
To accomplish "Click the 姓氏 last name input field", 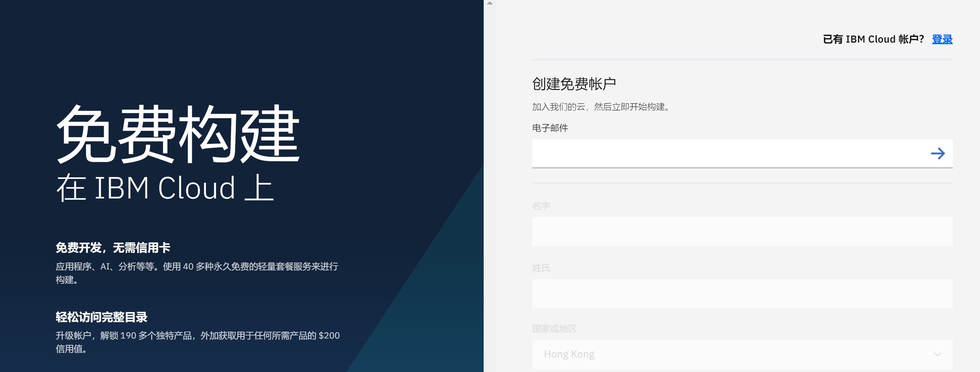I will [x=742, y=293].
